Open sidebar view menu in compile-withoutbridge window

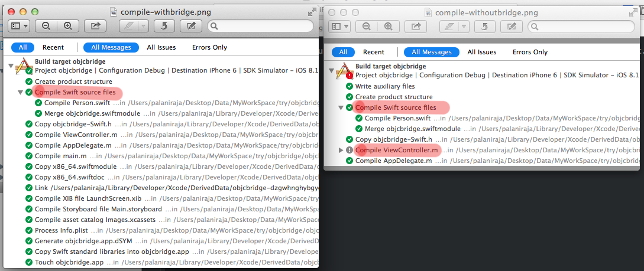[339, 26]
